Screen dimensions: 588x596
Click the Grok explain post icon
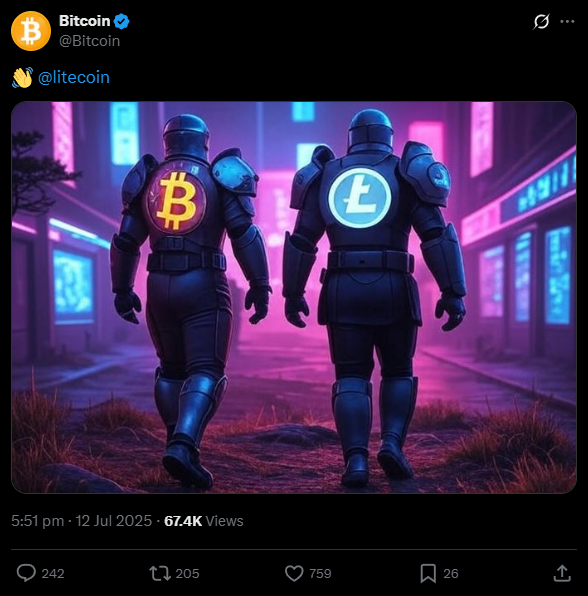coord(541,22)
